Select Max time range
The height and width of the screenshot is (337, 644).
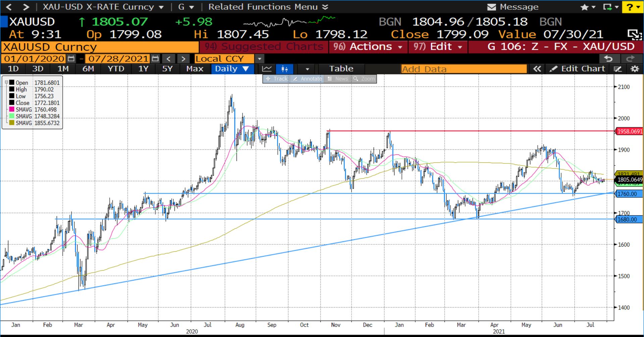click(x=195, y=69)
